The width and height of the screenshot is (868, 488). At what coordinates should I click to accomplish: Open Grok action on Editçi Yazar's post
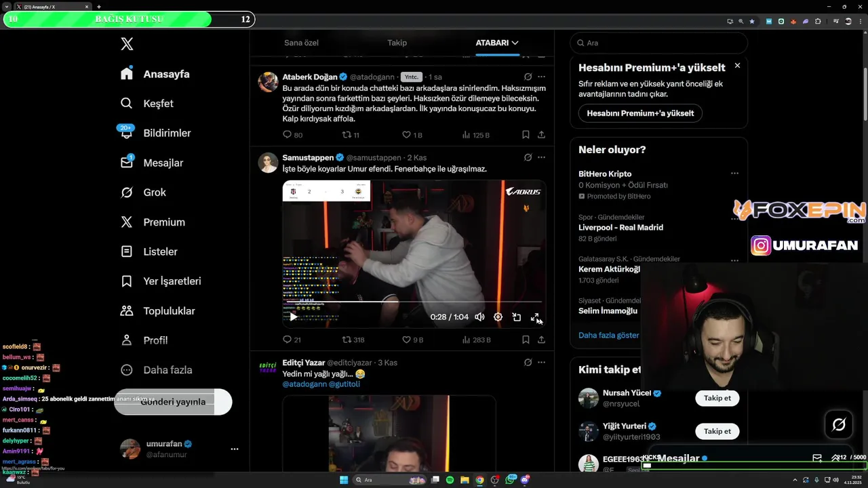coord(528,363)
